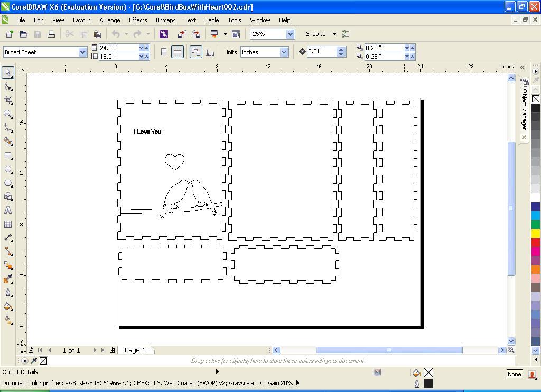Open the Color Eyedropper tool
This screenshot has width=541, height=392.
tap(7, 279)
